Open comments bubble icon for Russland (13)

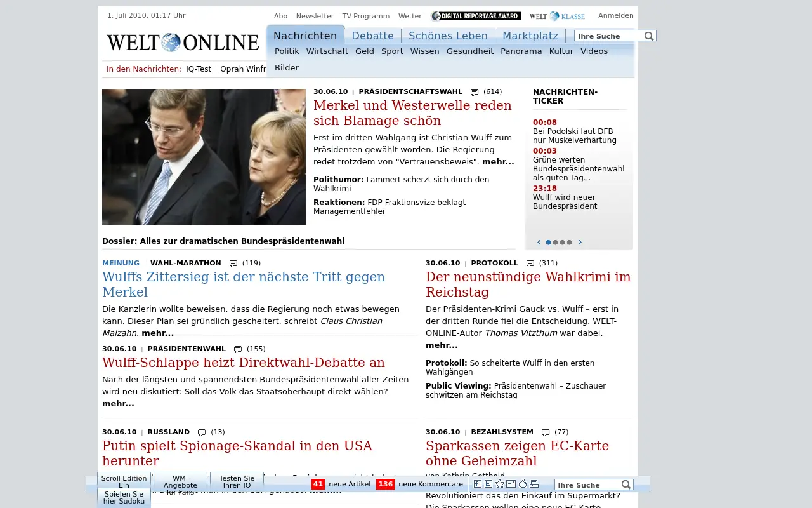202,432
